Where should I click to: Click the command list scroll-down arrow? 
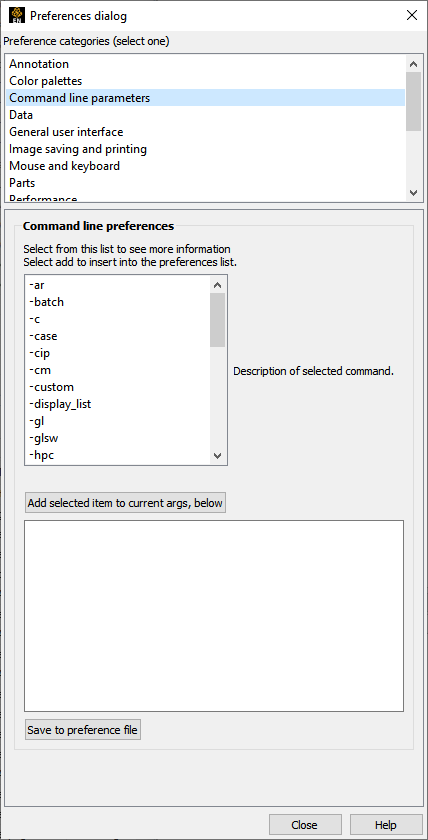point(217,455)
